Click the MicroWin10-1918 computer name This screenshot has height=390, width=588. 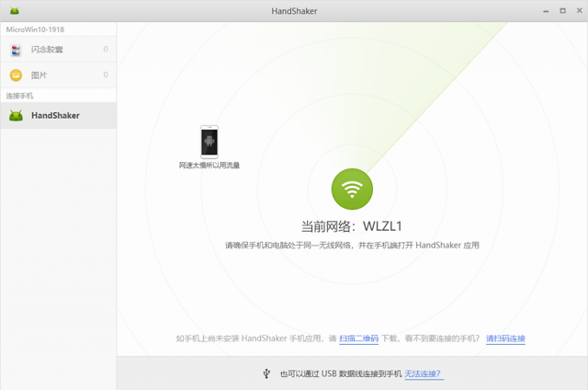tap(35, 29)
